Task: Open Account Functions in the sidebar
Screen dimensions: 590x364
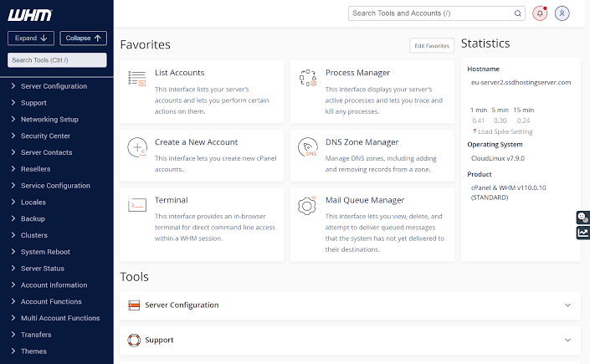Action: click(x=51, y=301)
